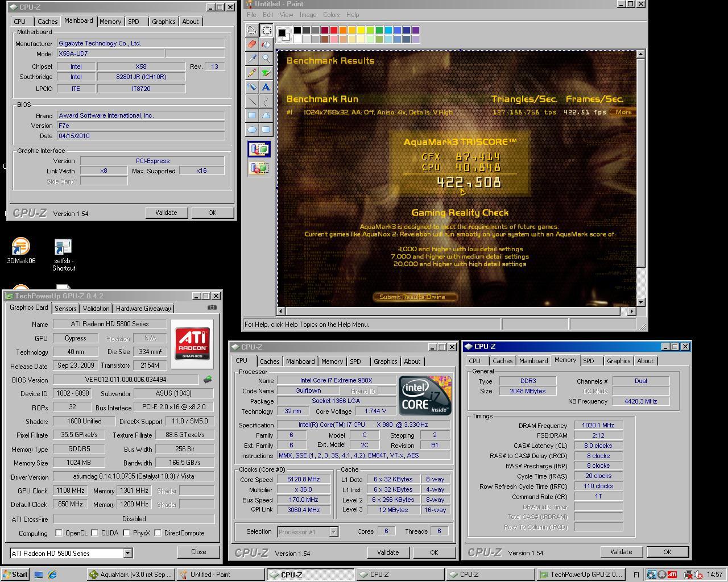Open the Start menu
The width and height of the screenshot is (728, 582).
[15, 575]
